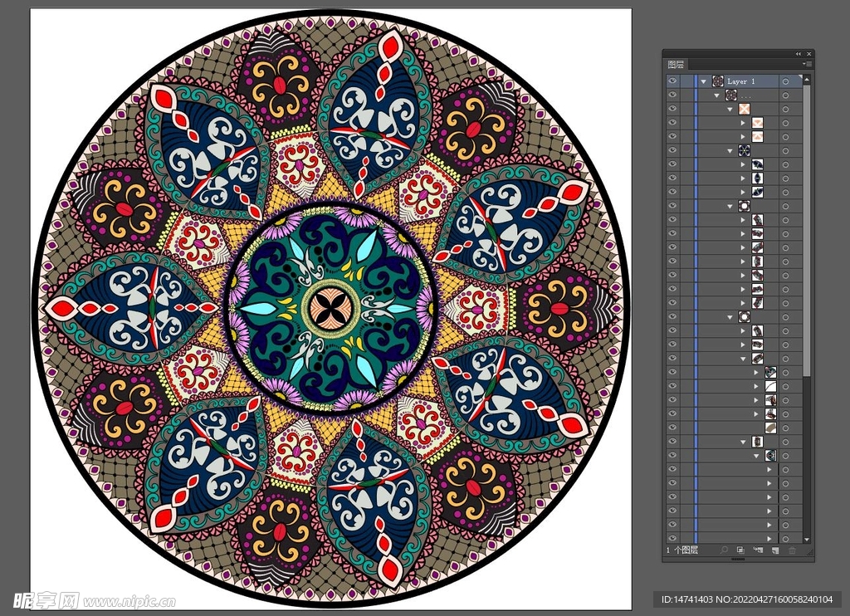
Task: Toggle visibility of the '...' group row
Action: point(672,95)
